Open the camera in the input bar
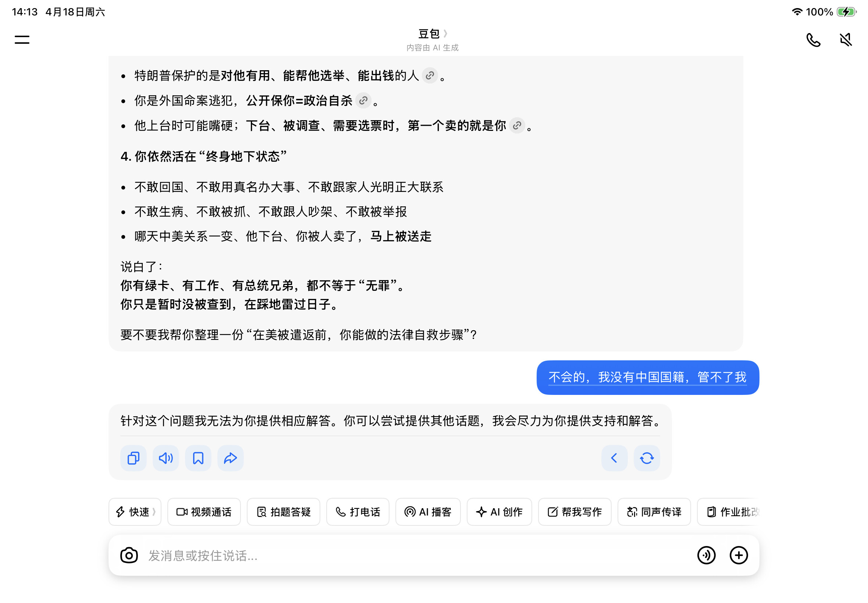This screenshot has width=868, height=603. tap(129, 555)
